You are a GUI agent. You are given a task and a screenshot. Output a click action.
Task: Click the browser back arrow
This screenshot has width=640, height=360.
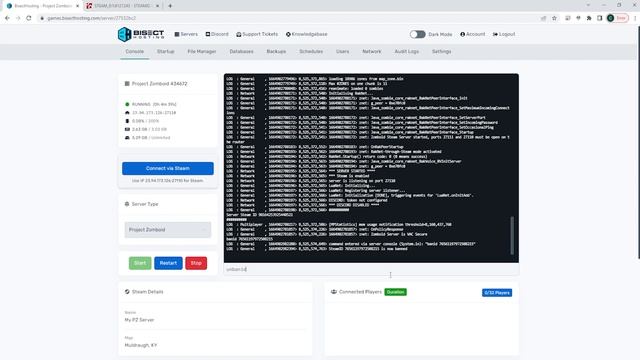point(7,18)
